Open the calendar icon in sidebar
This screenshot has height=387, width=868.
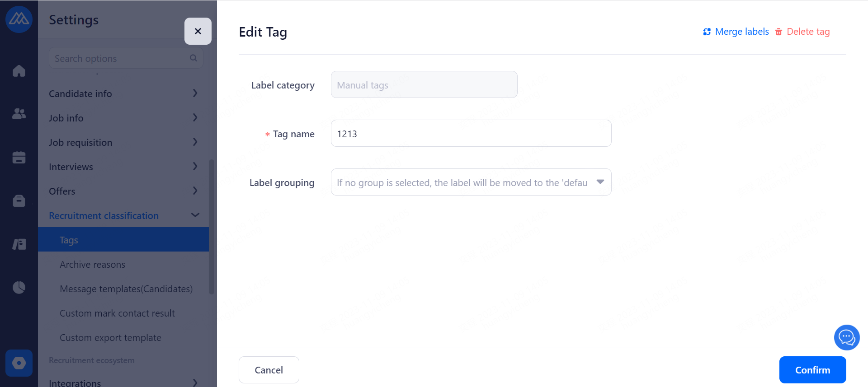pos(19,157)
